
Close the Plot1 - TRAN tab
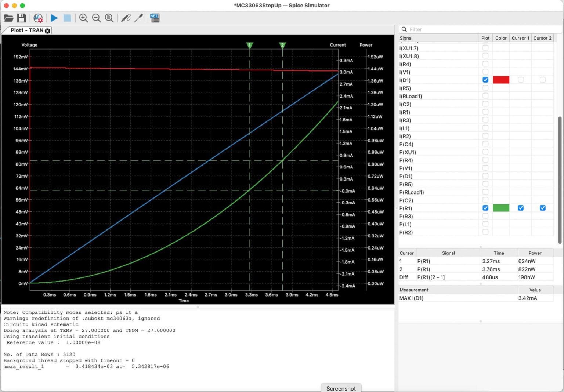pyautogui.click(x=47, y=31)
